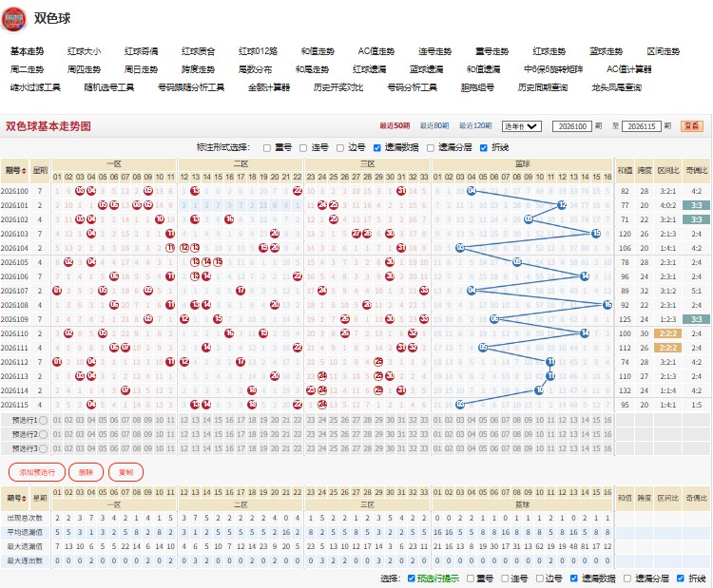The height and width of the screenshot is (588, 713).
Task: Open the 龙头凤尾查询 link
Action: point(616,87)
